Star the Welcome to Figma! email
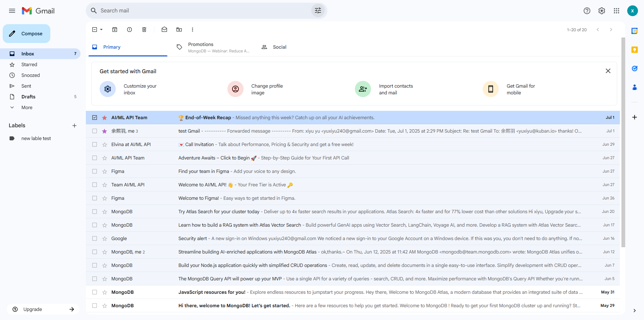 (105, 198)
